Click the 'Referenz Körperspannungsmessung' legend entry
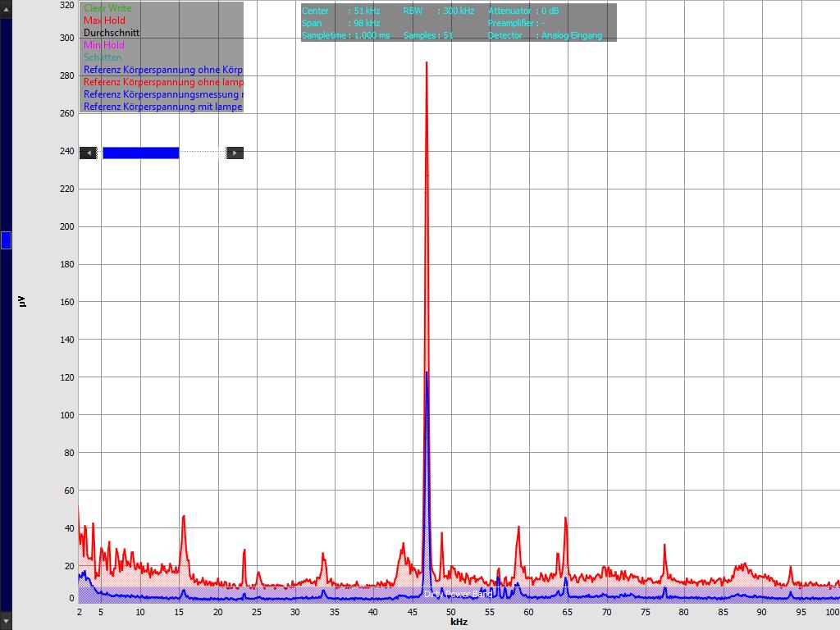The height and width of the screenshot is (630, 840). [x=163, y=94]
